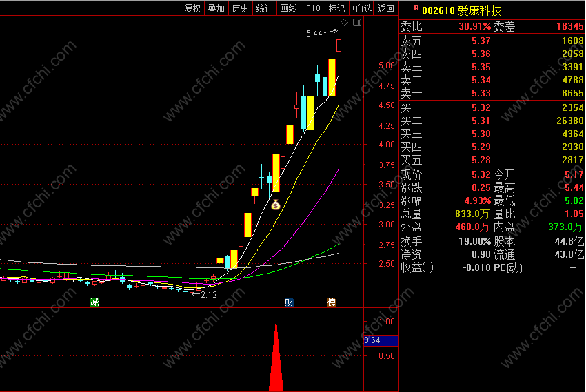The height and width of the screenshot is (392, 586).
Task: Select the 卖五 price 5.37
Action: tap(481, 41)
